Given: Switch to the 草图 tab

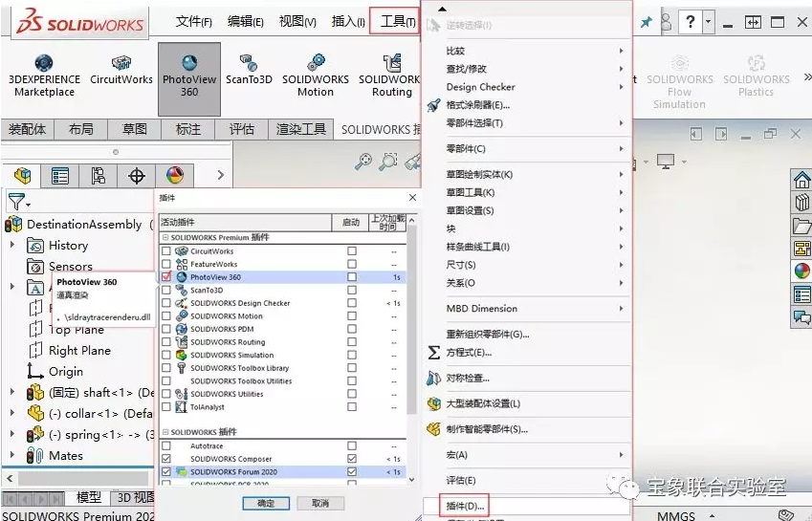Looking at the screenshot, I should (135, 129).
